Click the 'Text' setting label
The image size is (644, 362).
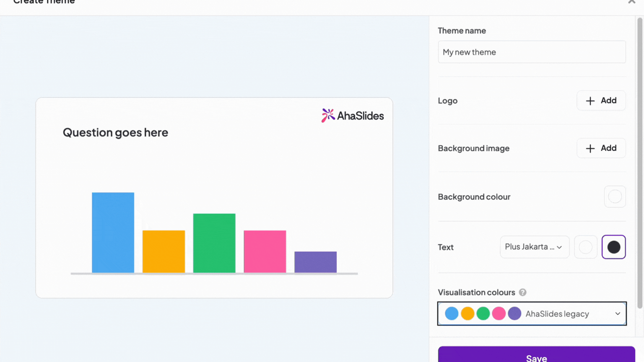[x=446, y=247]
